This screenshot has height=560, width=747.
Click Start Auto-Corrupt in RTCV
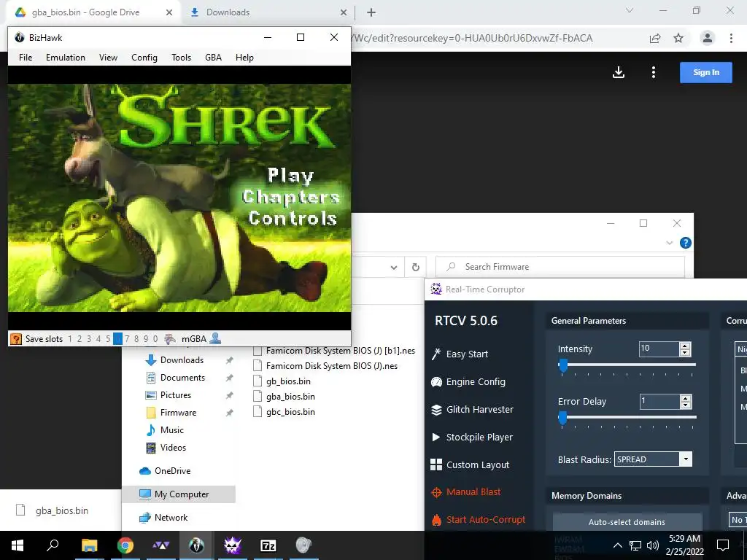pos(485,519)
